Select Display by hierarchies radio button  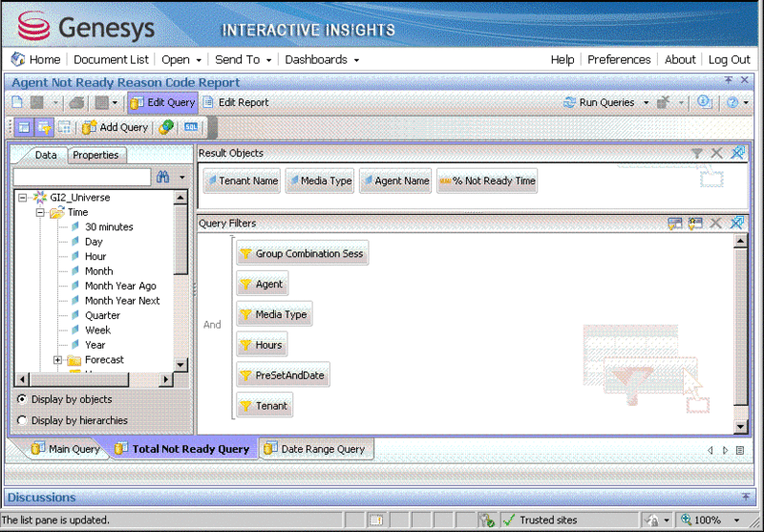(x=22, y=420)
